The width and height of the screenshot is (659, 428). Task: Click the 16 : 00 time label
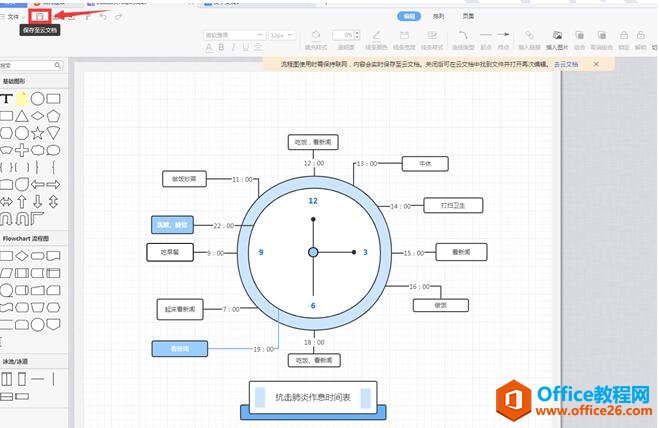[x=419, y=287]
